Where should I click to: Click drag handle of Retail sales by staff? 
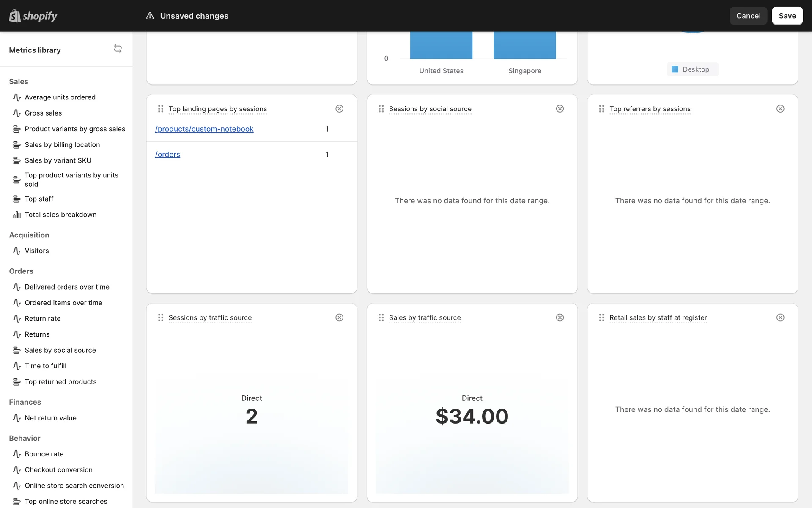[x=601, y=317]
